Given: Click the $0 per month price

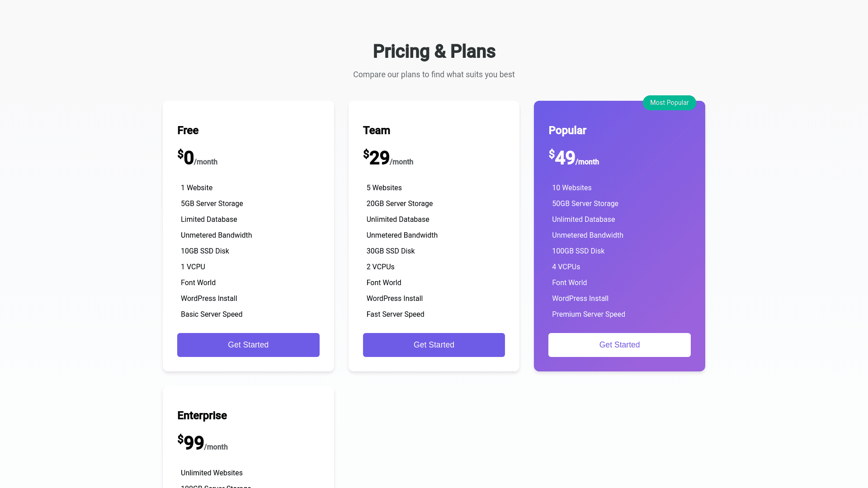Looking at the screenshot, I should pos(197,158).
